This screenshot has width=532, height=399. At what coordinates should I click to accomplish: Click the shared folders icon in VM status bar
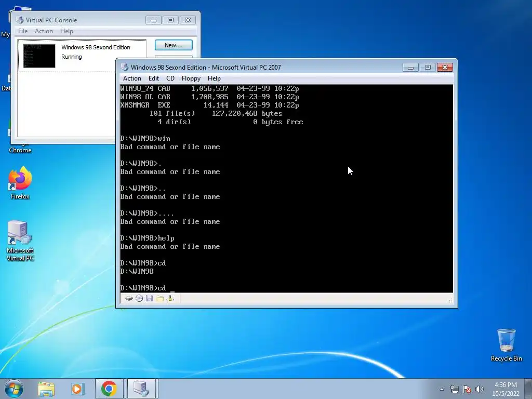tap(160, 299)
